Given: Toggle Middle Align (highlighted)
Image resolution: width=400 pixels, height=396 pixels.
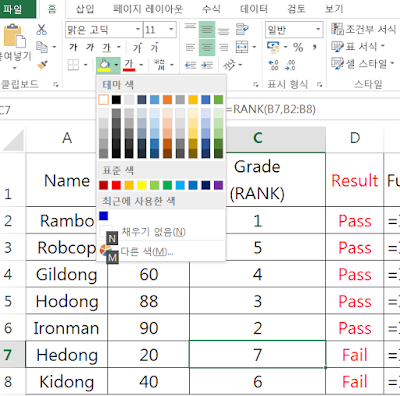Looking at the screenshot, I should [x=207, y=30].
